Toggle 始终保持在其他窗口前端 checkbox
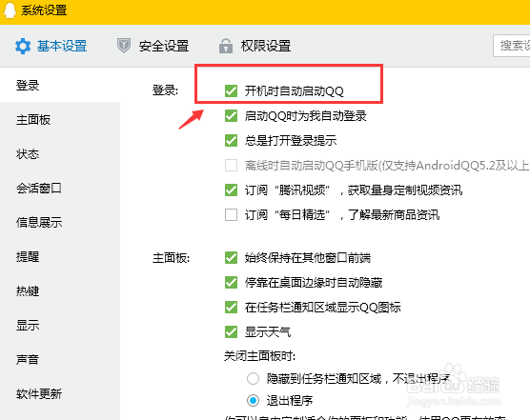530x420 pixels. pyautogui.click(x=232, y=257)
